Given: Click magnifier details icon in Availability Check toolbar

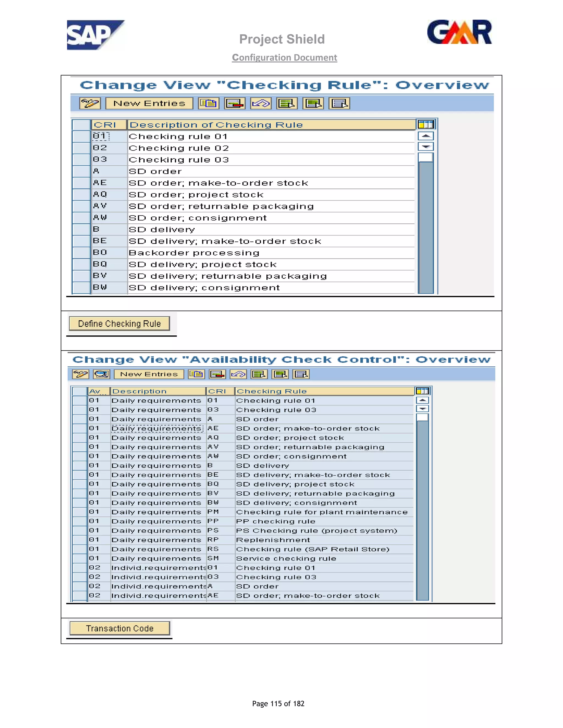Looking at the screenshot, I should coord(102,374).
